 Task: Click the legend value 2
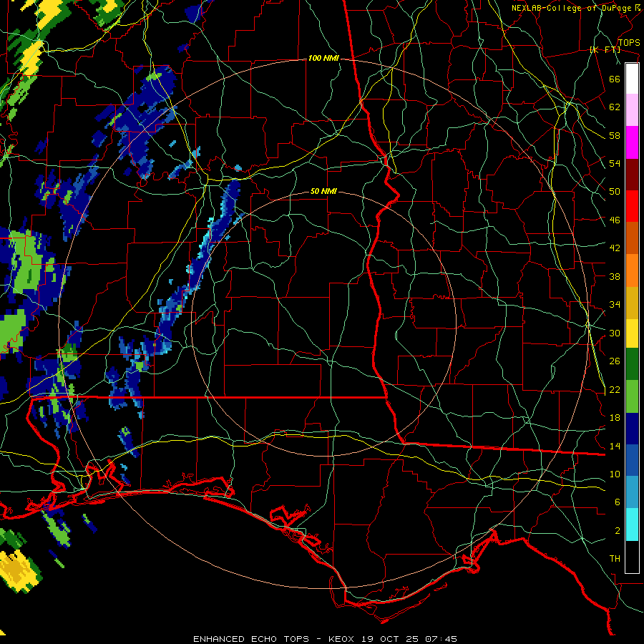click(618, 531)
